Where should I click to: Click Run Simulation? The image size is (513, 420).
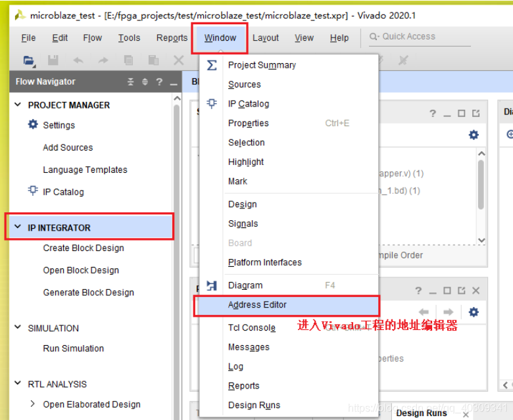(73, 348)
